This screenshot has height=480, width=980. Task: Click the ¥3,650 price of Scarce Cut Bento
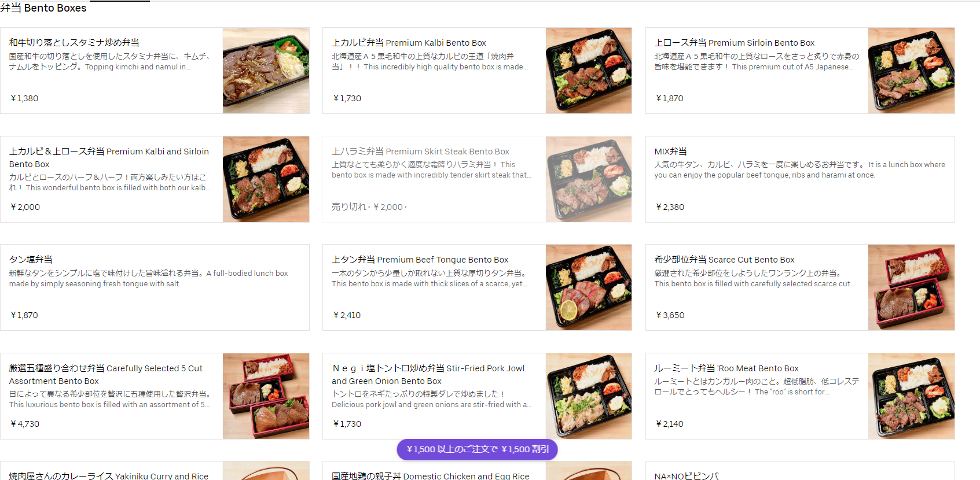point(670,315)
